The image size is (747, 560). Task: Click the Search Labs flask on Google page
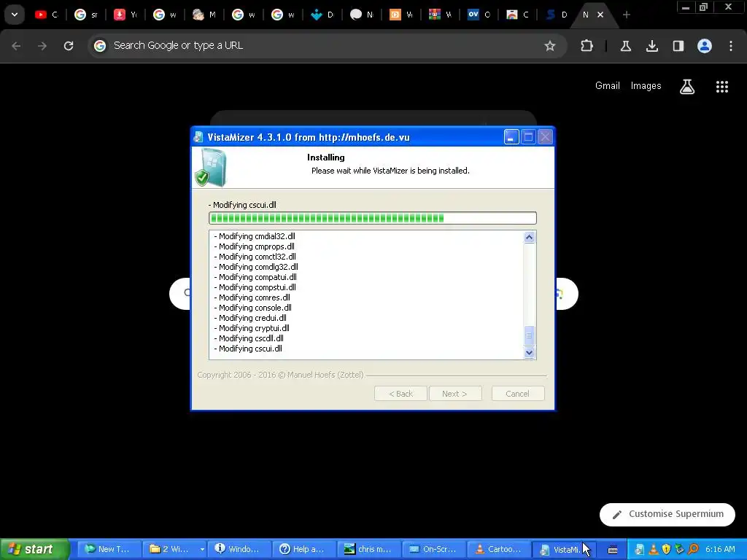tap(687, 86)
